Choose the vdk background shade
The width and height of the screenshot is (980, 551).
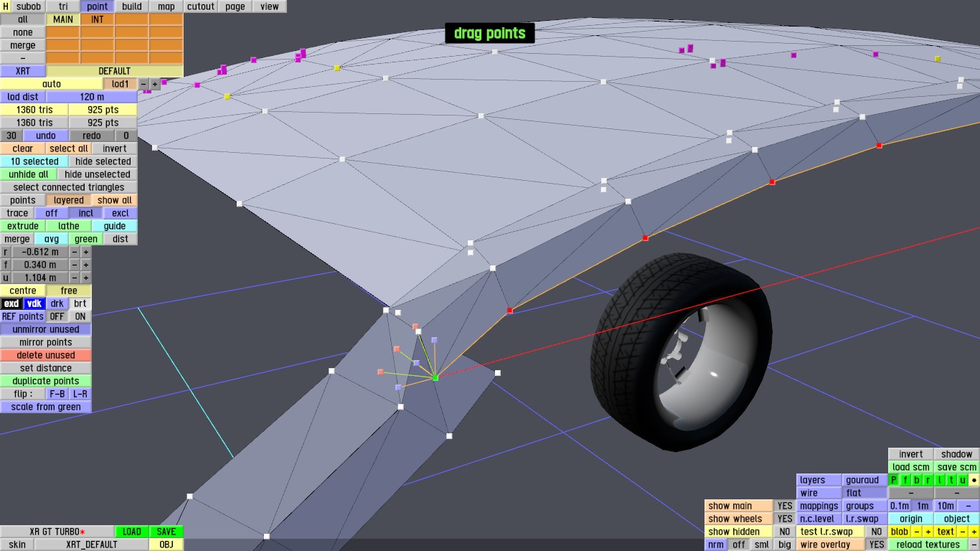pos(34,303)
